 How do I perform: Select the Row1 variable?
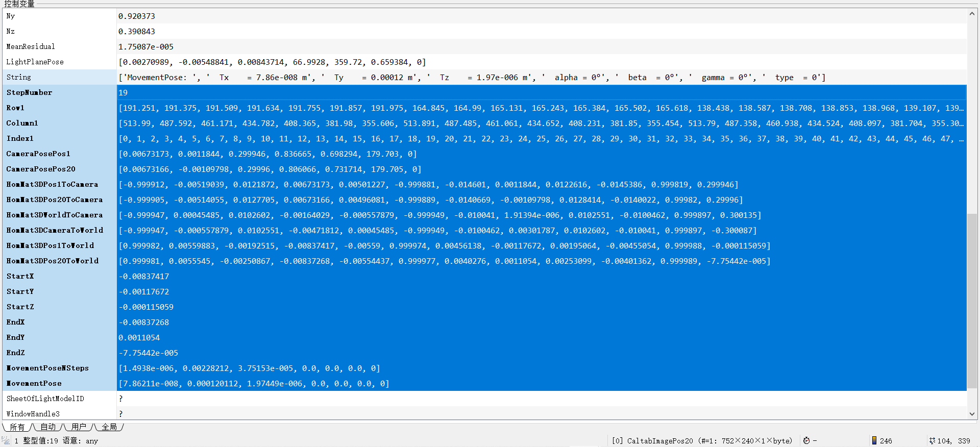15,108
